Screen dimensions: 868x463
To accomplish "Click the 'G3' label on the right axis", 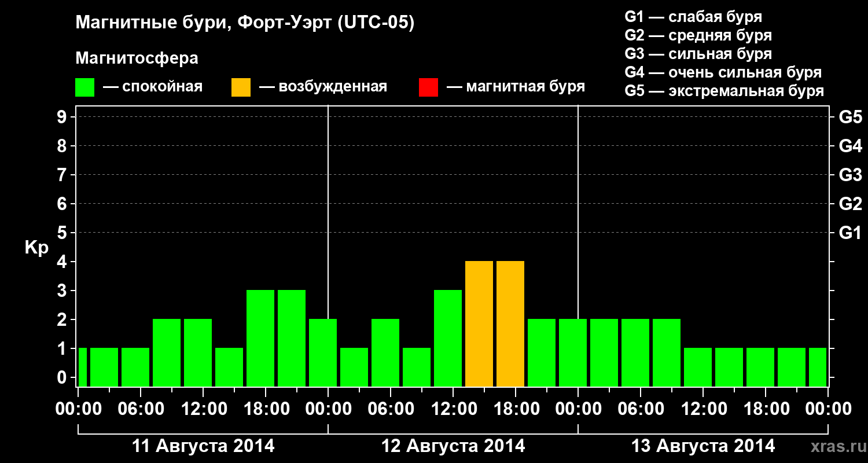I will 851,175.
